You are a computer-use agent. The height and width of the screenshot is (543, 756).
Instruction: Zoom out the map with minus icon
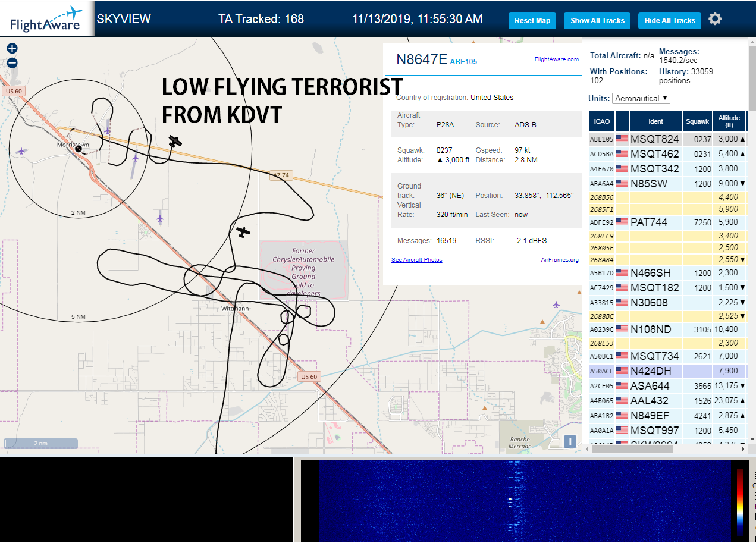coord(12,62)
